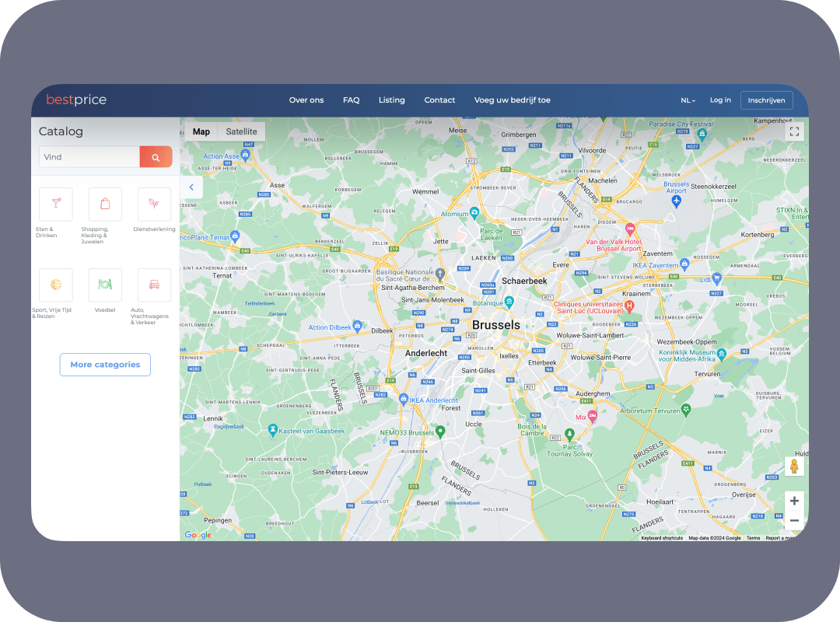Open the NL language dropdown

tap(688, 100)
